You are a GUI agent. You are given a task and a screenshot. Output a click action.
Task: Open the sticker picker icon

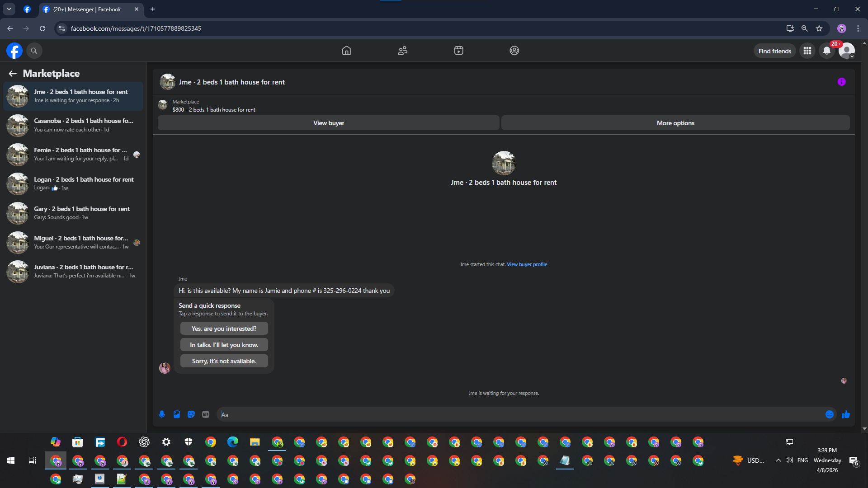pos(191,414)
